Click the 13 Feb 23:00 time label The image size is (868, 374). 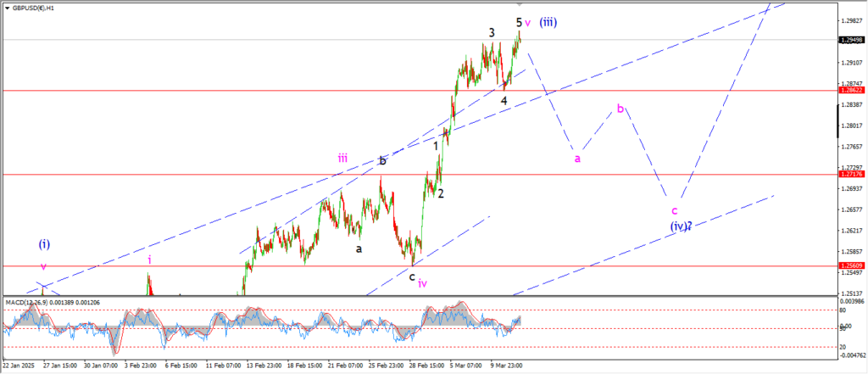pyautogui.click(x=264, y=366)
